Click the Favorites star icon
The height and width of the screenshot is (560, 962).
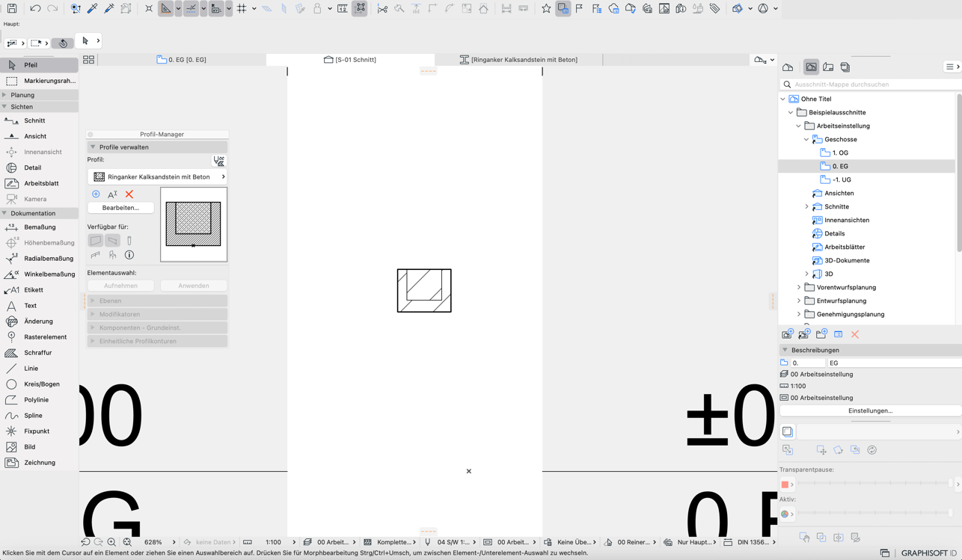(x=546, y=9)
